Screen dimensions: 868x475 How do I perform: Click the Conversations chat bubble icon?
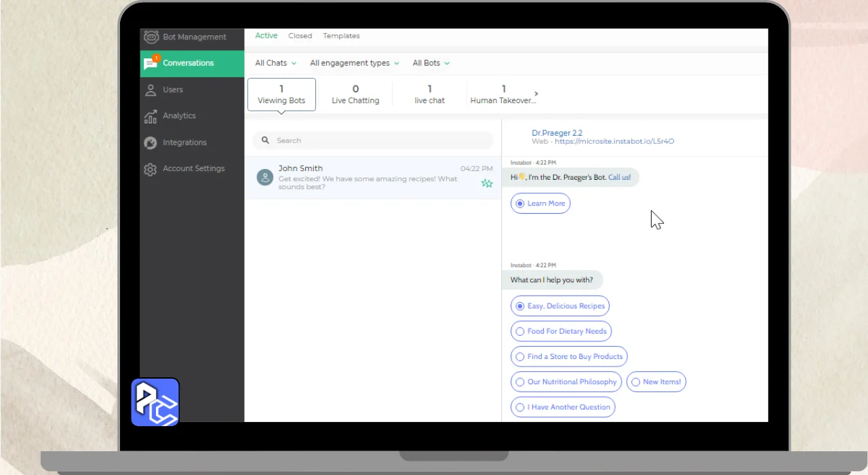[x=151, y=63]
